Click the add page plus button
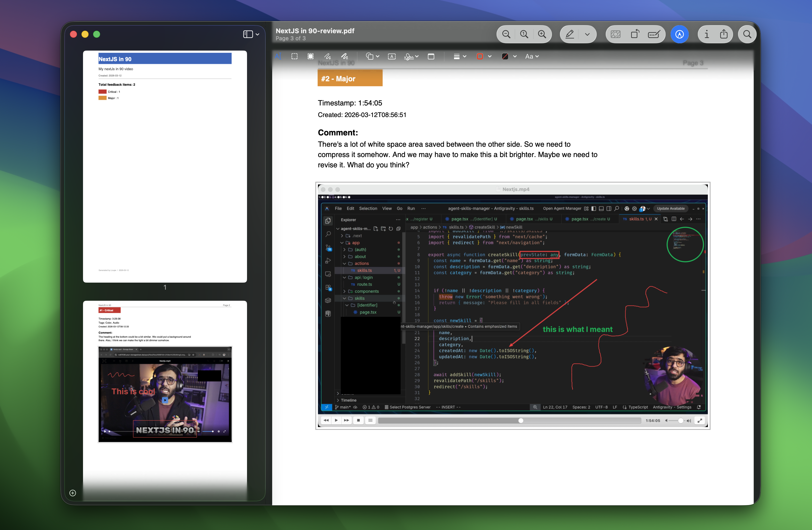The width and height of the screenshot is (812, 530). 73,493
